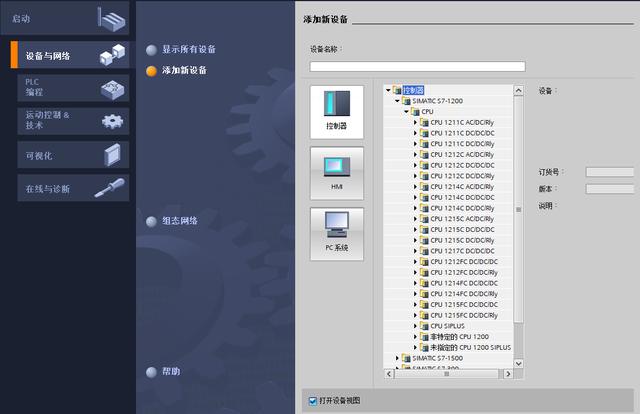The image size is (640, 414).
Task: Collapse the 控制器 root tree node
Action: tap(388, 90)
